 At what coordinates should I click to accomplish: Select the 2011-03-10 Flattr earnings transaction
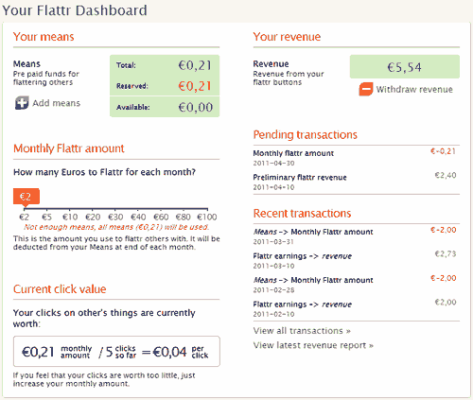click(x=356, y=261)
